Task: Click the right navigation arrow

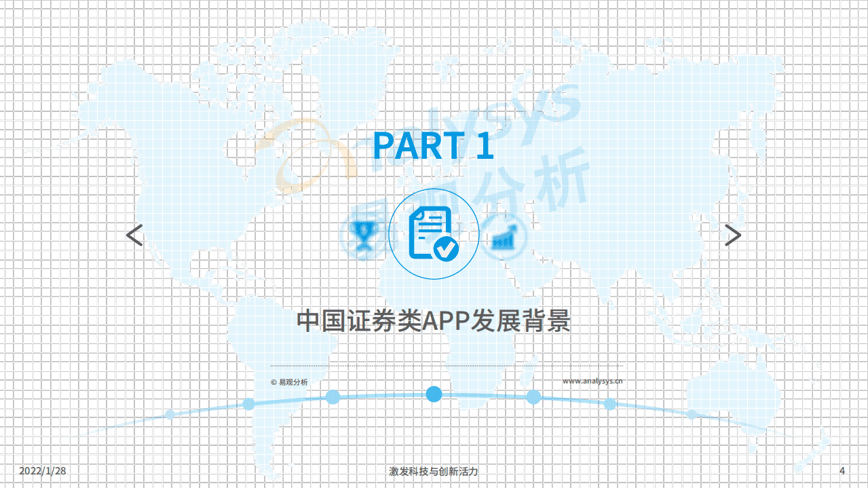Action: (x=734, y=236)
